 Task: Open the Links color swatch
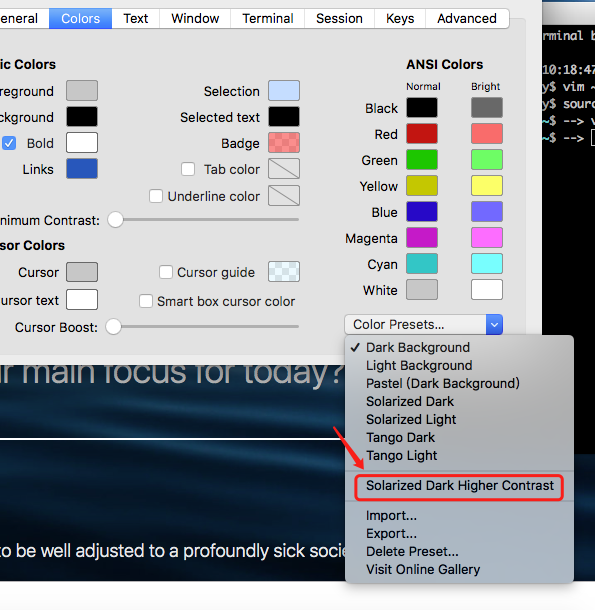[x=82, y=168]
